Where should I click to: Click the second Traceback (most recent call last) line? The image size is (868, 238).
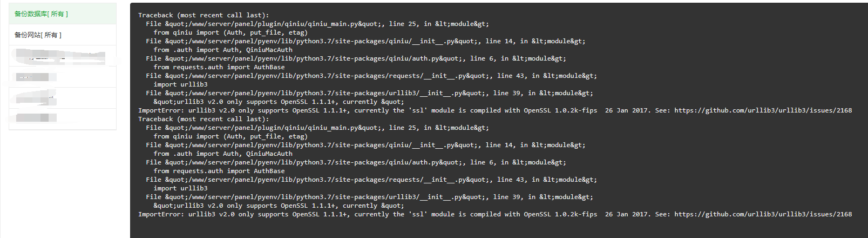click(x=204, y=119)
